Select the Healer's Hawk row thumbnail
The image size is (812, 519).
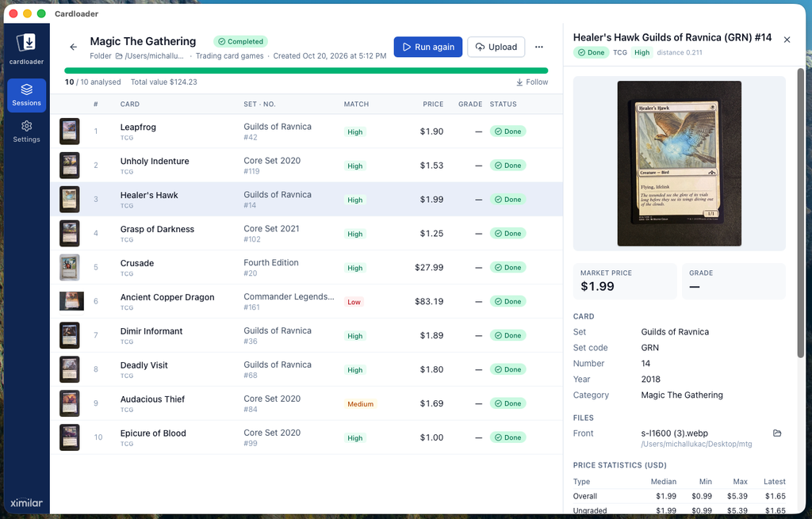[70, 199]
